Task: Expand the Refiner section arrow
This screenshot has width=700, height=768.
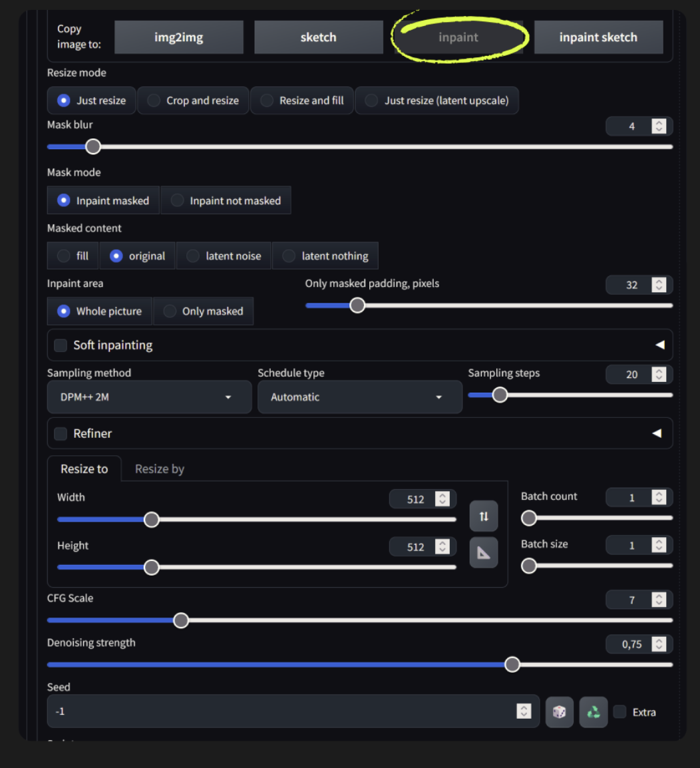Action: click(657, 433)
